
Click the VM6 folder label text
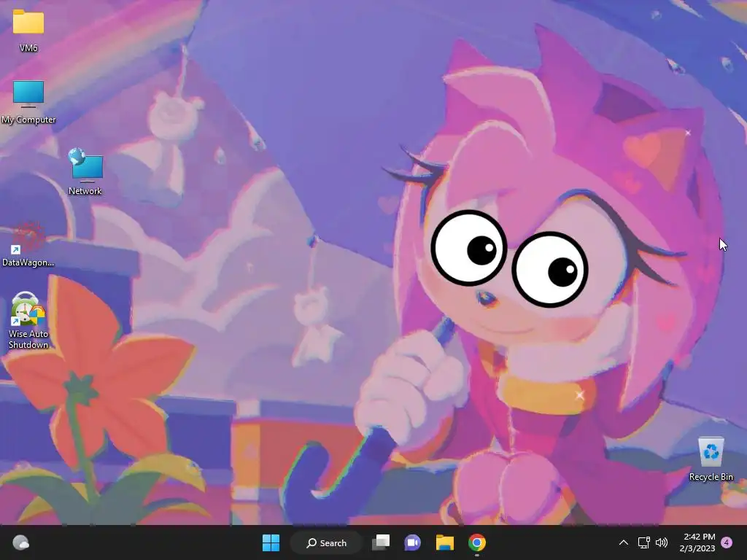point(28,48)
